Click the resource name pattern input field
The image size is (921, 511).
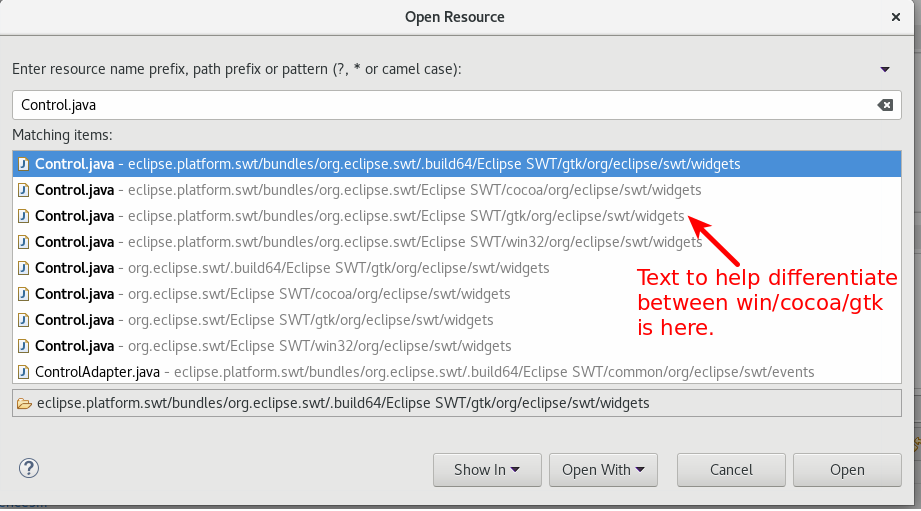tap(456, 105)
